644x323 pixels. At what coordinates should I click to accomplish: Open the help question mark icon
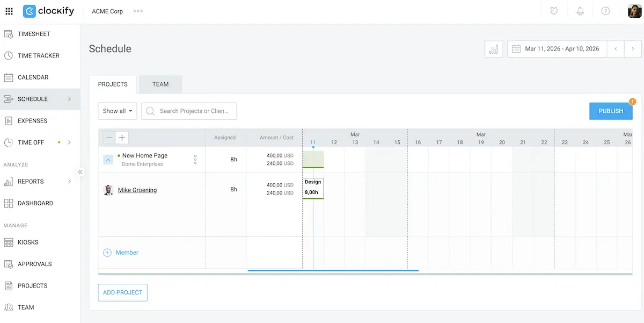(605, 11)
